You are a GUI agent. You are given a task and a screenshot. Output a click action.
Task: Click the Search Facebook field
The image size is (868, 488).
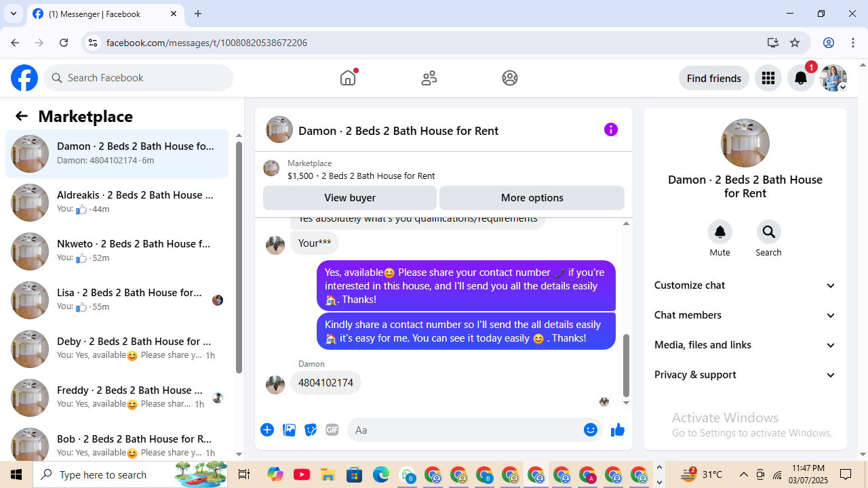[x=138, y=78]
